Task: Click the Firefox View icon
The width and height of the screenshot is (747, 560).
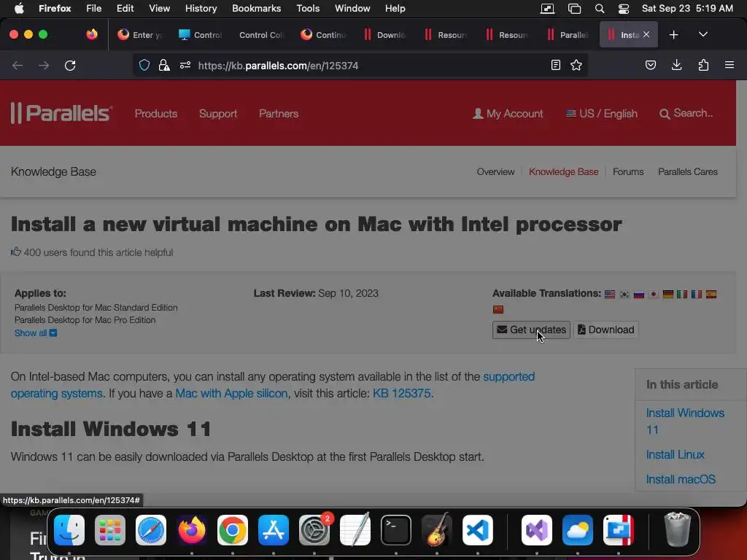Action: (x=91, y=34)
